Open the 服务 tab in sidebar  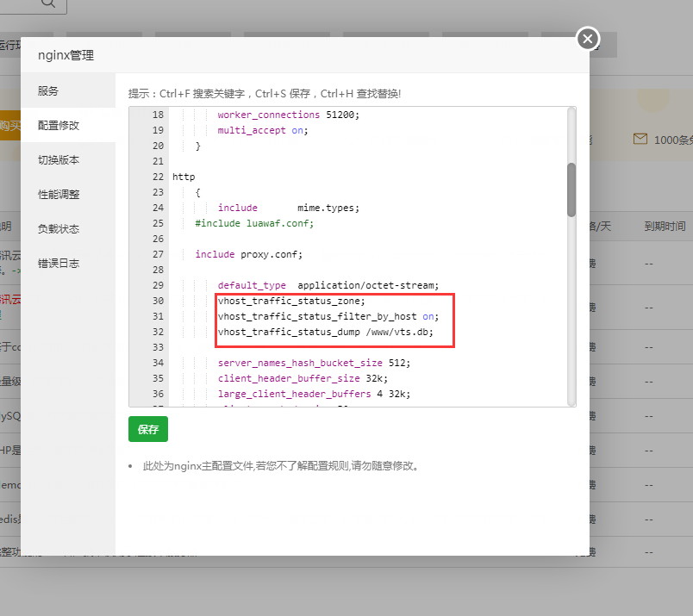pos(48,90)
